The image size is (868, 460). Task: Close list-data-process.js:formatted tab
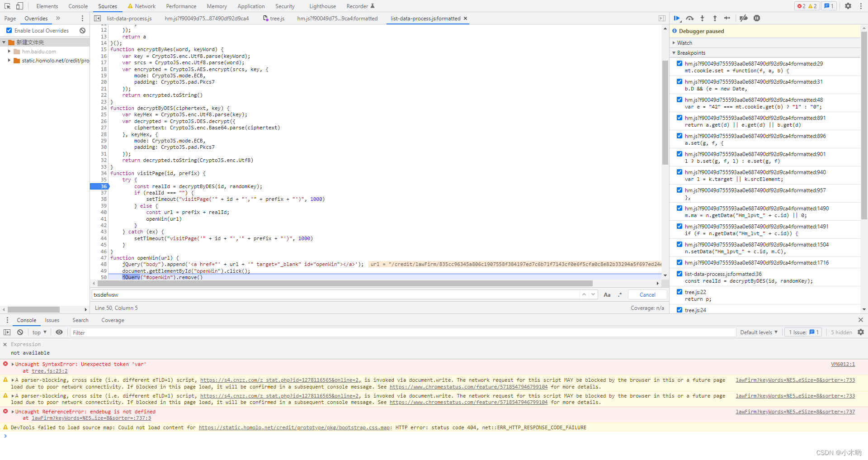[x=465, y=19]
